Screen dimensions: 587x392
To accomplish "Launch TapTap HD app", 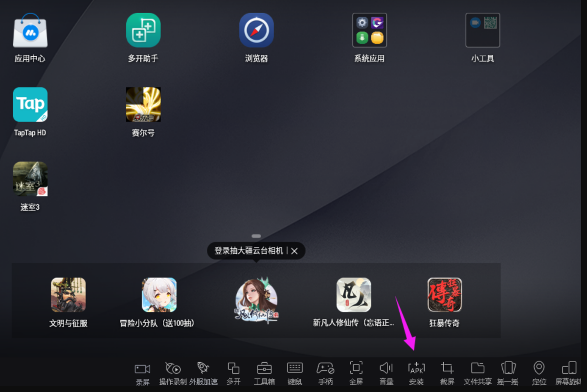I will pyautogui.click(x=30, y=105).
